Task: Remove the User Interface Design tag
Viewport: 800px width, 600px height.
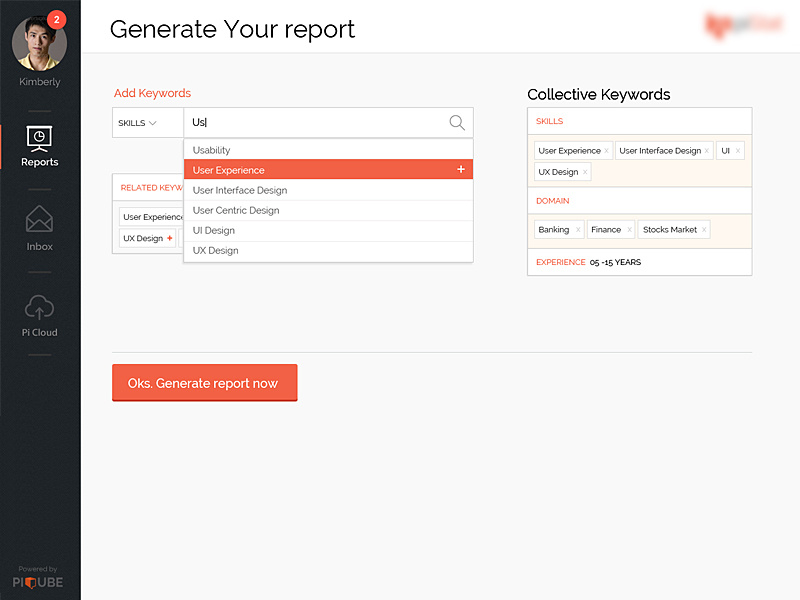Action: coord(707,151)
